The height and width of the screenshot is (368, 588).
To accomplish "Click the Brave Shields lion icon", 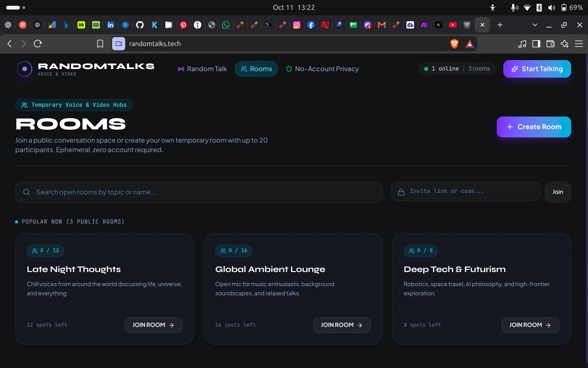I will click(x=454, y=44).
